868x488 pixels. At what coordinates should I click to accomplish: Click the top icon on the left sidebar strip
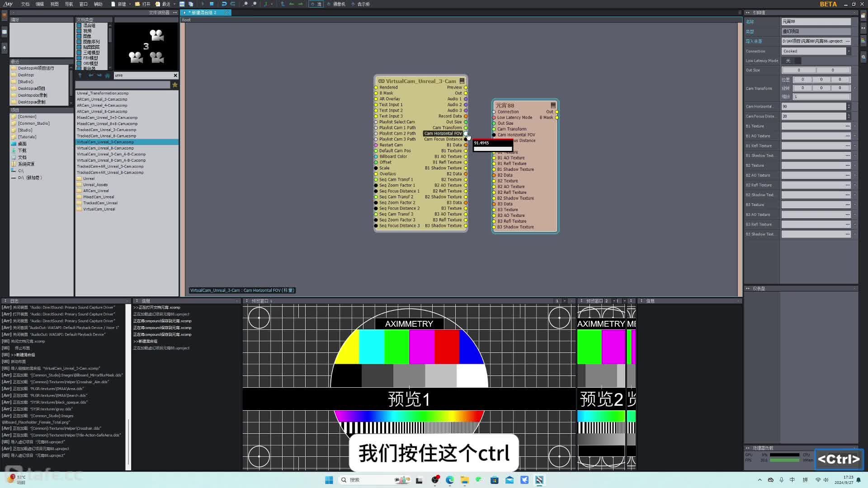(5, 16)
